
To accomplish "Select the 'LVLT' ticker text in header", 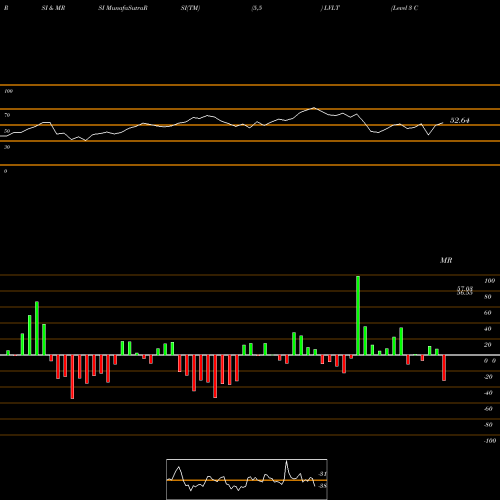I will (x=332, y=8).
